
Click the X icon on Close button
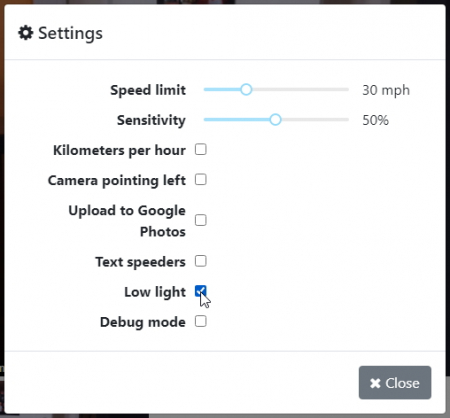pos(375,383)
